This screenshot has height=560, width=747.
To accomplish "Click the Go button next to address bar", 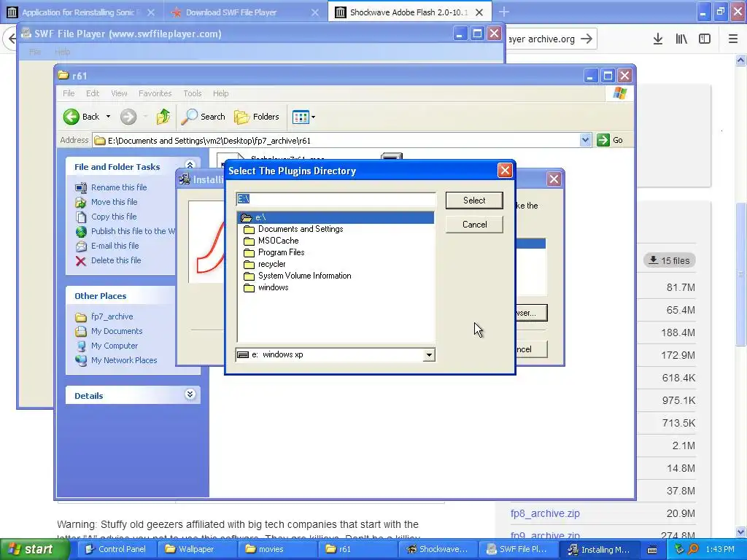I will 611,140.
